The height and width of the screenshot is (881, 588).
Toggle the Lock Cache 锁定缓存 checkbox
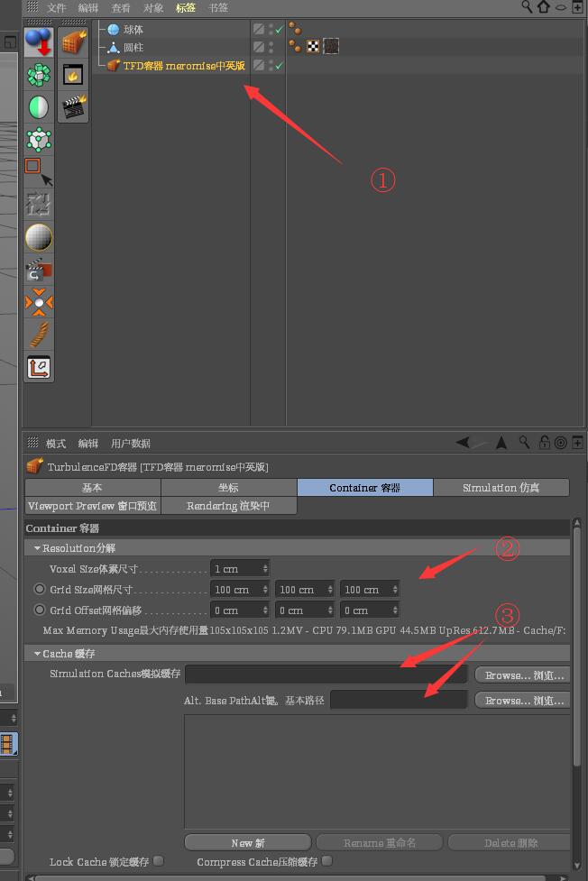click(159, 861)
